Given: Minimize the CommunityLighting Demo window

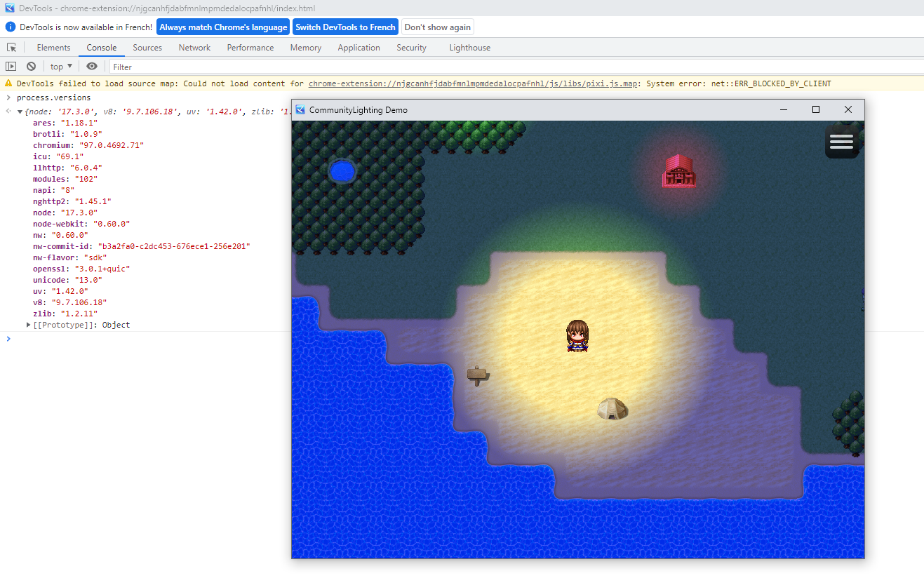Looking at the screenshot, I should point(784,109).
